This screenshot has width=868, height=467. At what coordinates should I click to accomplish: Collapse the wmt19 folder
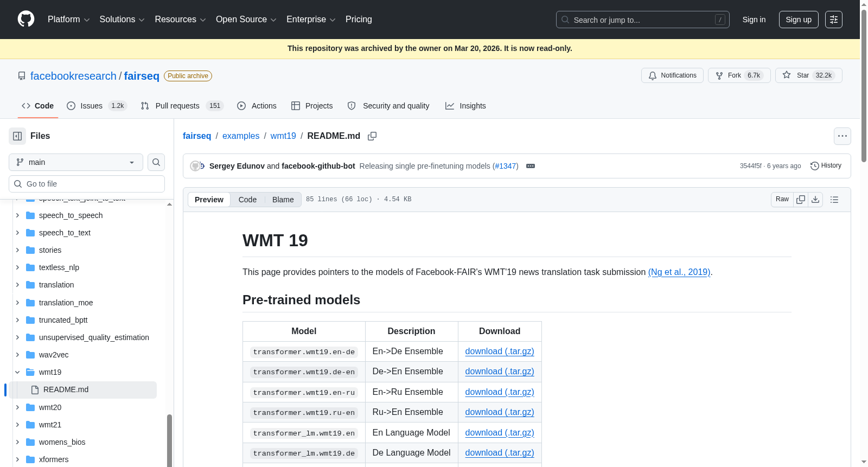17,372
